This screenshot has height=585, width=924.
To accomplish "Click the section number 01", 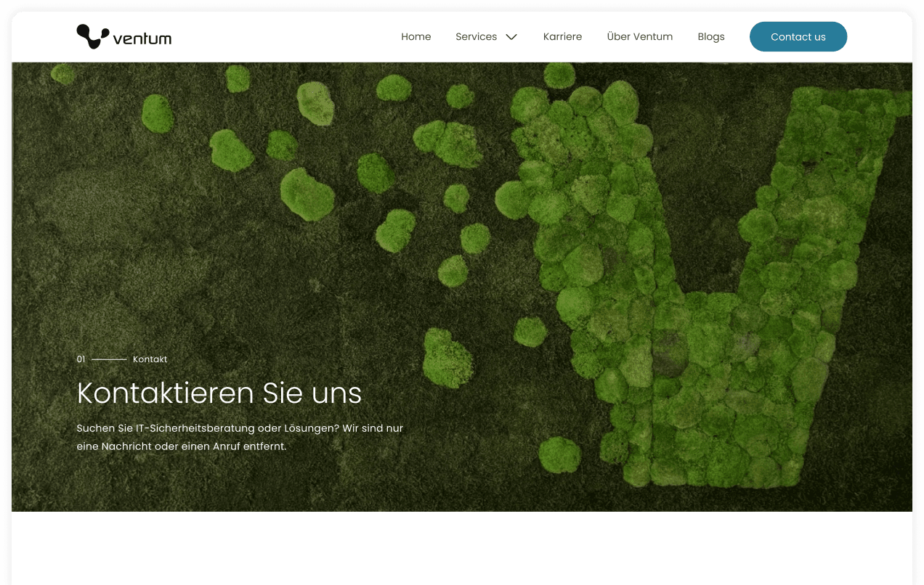I will tap(80, 359).
